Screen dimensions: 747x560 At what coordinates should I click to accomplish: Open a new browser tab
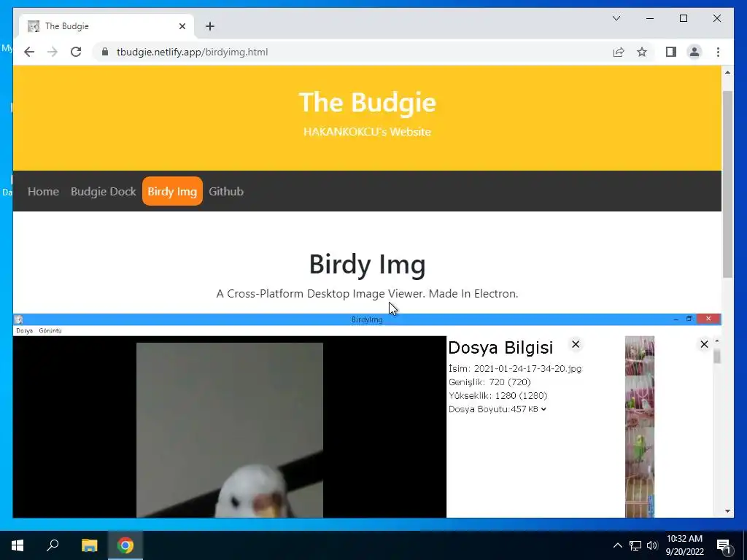tap(209, 26)
